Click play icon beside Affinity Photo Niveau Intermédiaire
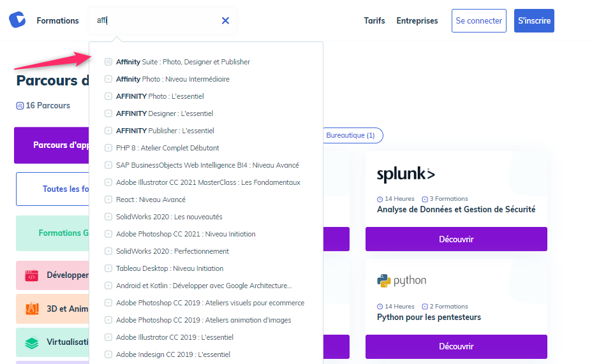The image size is (592, 364). point(108,79)
